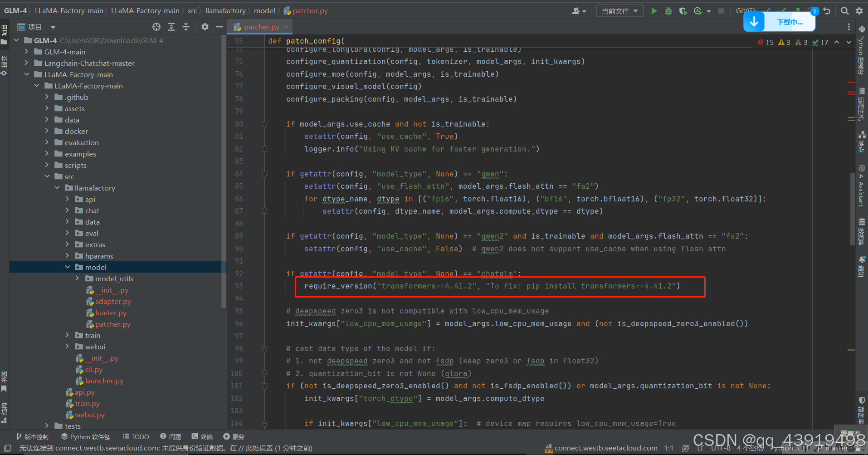Click the 下载中... download progress bar

[790, 22]
